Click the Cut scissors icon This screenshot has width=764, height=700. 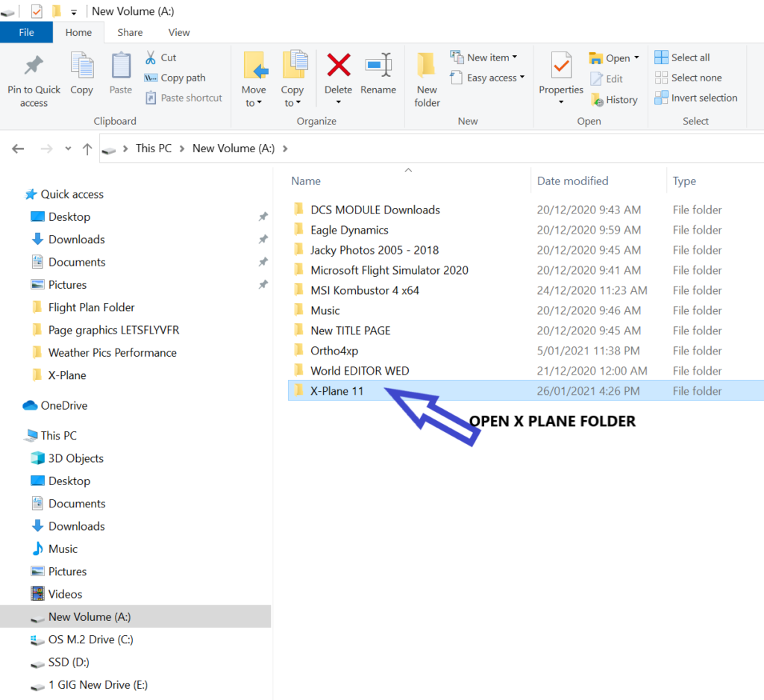[x=151, y=57]
